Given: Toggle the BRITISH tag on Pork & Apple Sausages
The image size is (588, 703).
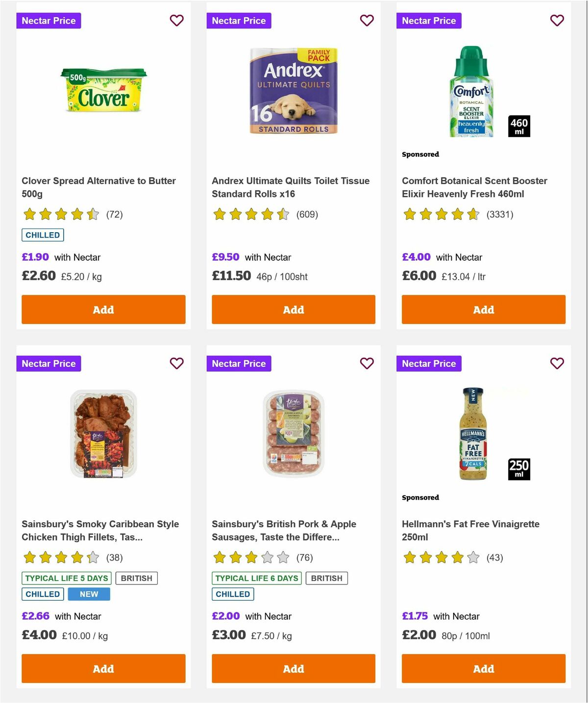Looking at the screenshot, I should coord(327,578).
